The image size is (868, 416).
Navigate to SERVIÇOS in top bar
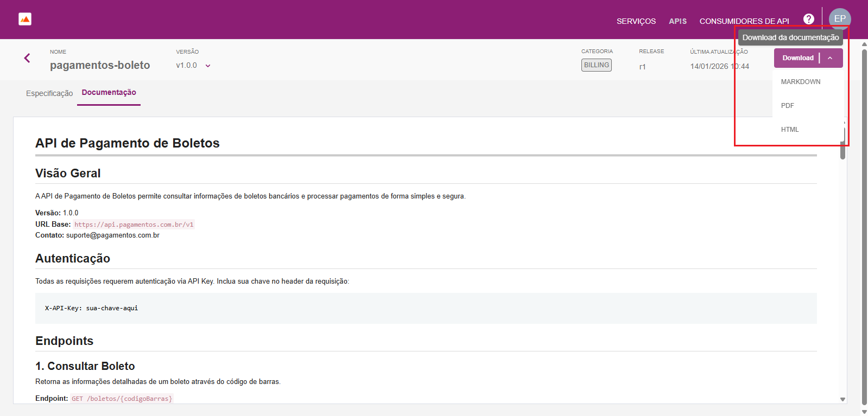[636, 21]
